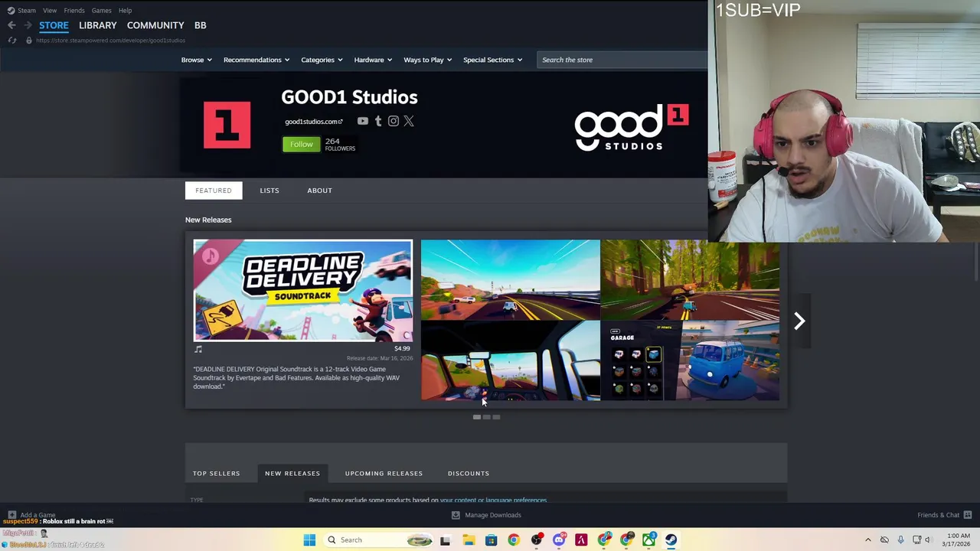
Task: Open the good1studios.com link
Action: point(313,122)
